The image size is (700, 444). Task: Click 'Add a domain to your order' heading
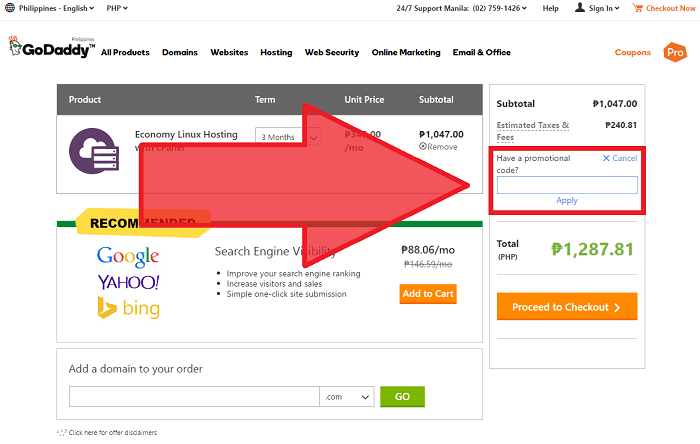click(x=136, y=369)
